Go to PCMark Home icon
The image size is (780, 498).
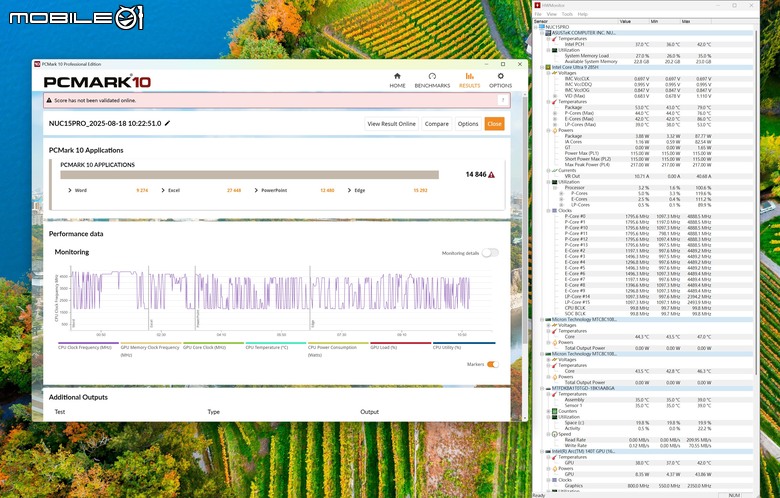click(397, 76)
